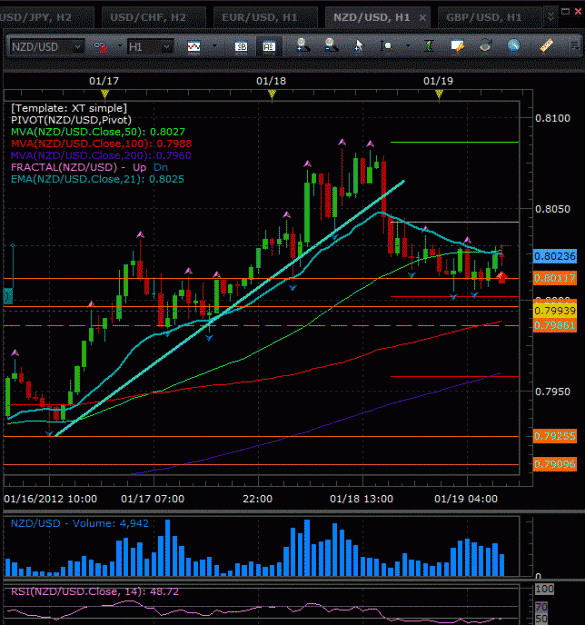Screen dimensions: 585x625
Task: Click the yellow 01/17 date marker
Action: [x=105, y=94]
